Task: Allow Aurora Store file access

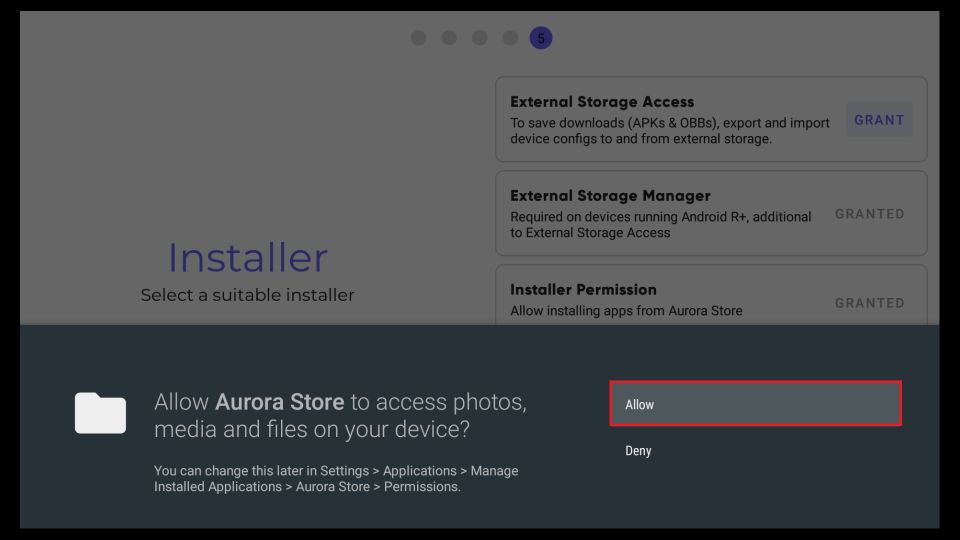Action: tap(756, 403)
